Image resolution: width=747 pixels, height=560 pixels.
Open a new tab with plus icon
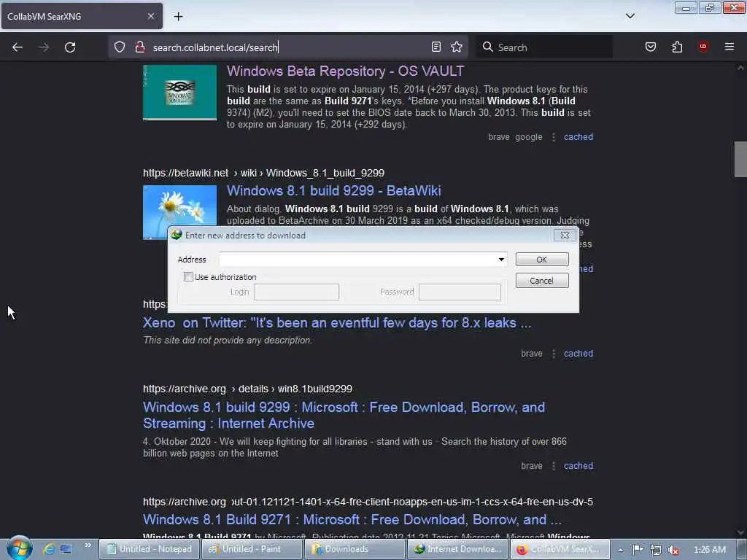coord(178,17)
